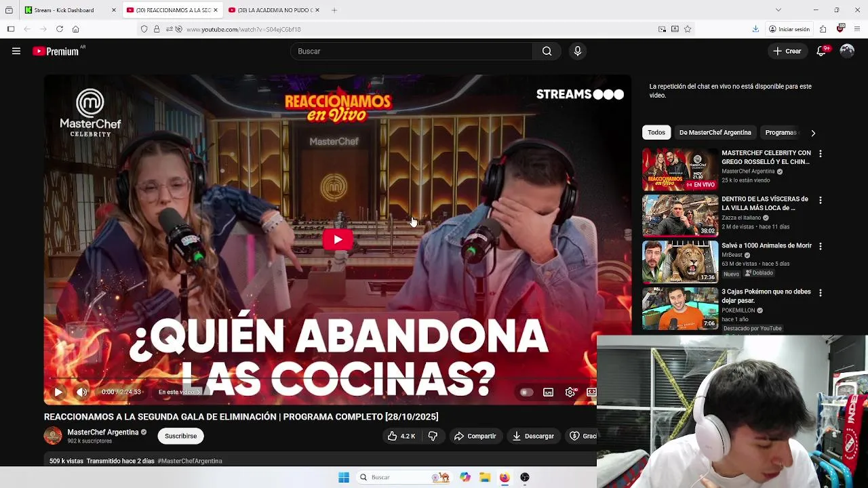The image size is (868, 488).
Task: Open more options for the POKEMILLON video
Action: [821, 293]
